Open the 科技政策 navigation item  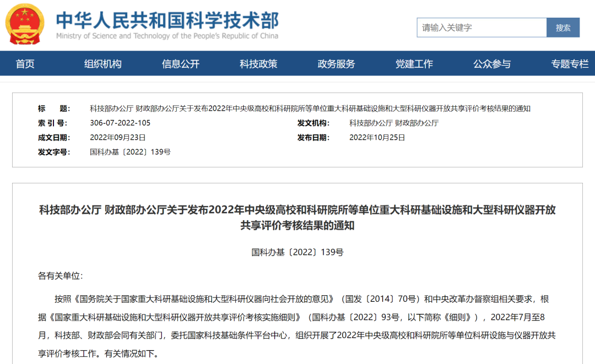pyautogui.click(x=258, y=64)
